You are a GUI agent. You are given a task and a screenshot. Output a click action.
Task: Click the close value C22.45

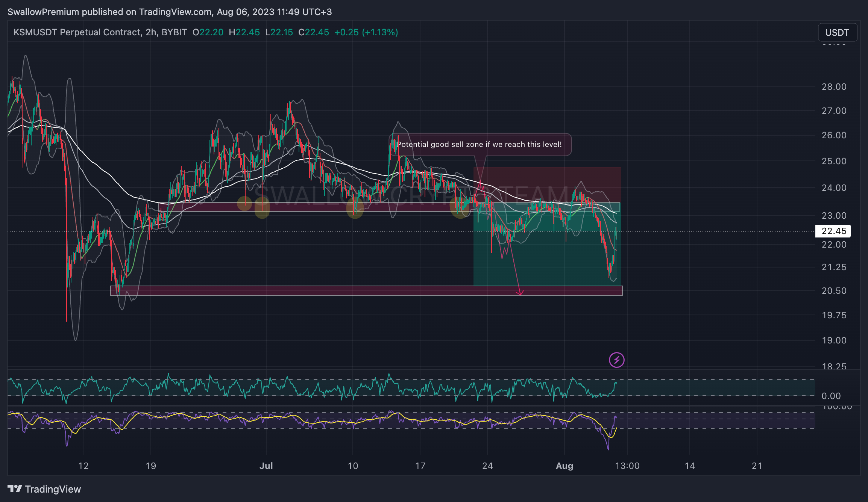314,32
